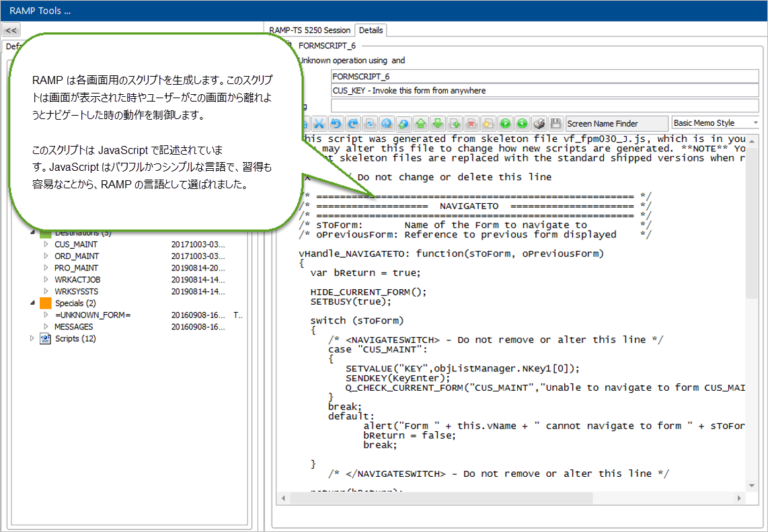768x532 pixels.
Task: Click the Undo arrow icon
Action: click(x=336, y=124)
